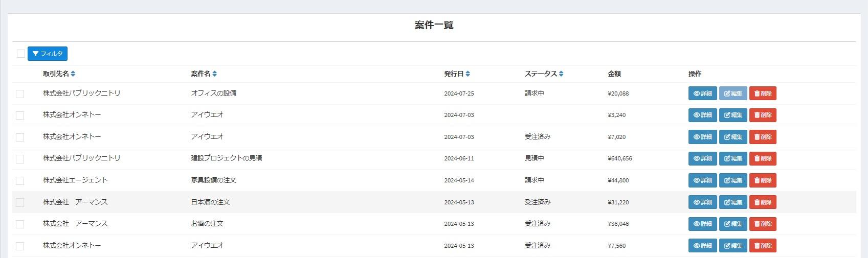Select checkbox for 日本酒の注文 row

(x=20, y=203)
